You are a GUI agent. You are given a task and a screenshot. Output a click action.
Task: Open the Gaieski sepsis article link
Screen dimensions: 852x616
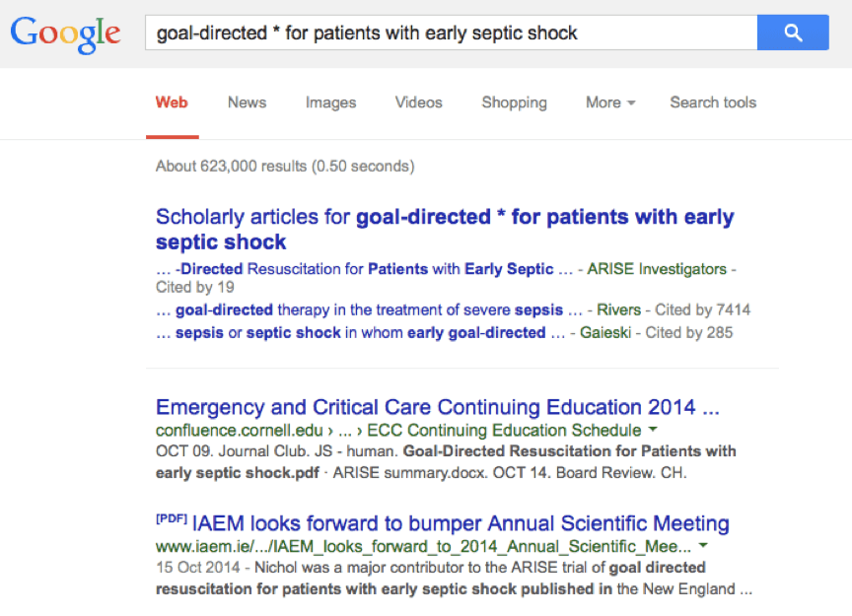tap(360, 332)
